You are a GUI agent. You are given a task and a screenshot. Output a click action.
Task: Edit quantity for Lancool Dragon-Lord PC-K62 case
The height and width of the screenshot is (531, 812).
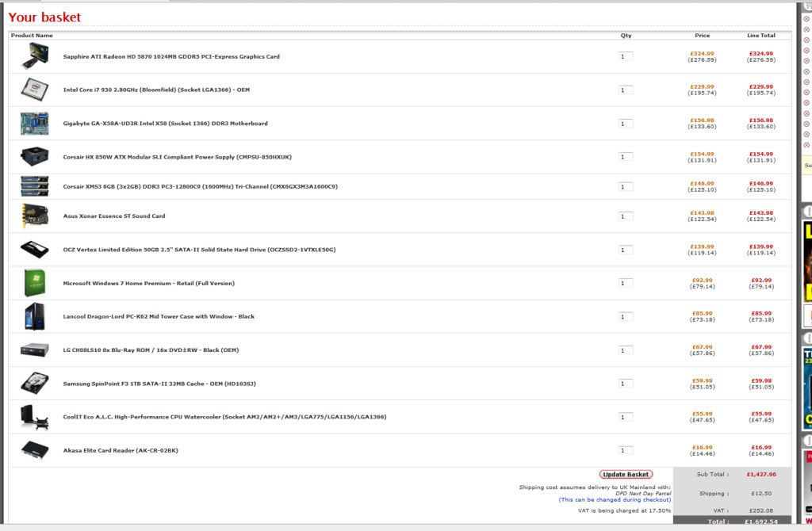pos(626,317)
